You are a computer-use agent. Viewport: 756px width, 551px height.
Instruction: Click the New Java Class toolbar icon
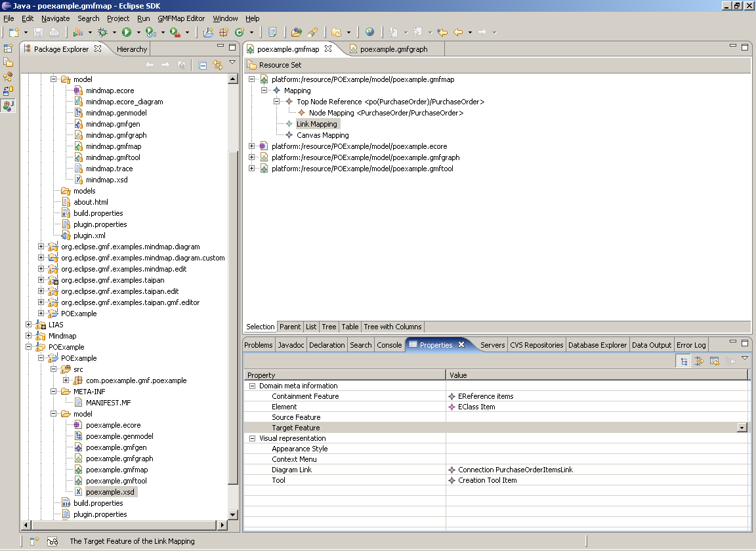240,32
